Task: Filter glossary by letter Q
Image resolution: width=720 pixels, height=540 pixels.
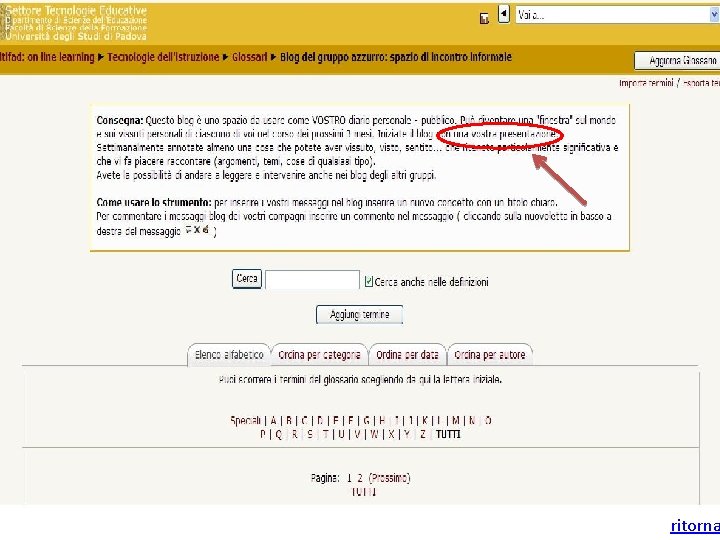Action: coord(279,434)
